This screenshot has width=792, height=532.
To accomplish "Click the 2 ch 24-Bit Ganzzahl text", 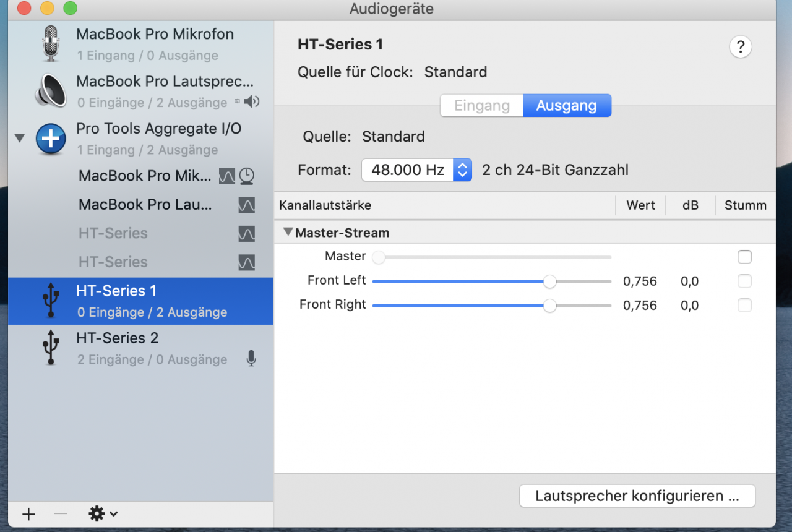I will point(555,170).
